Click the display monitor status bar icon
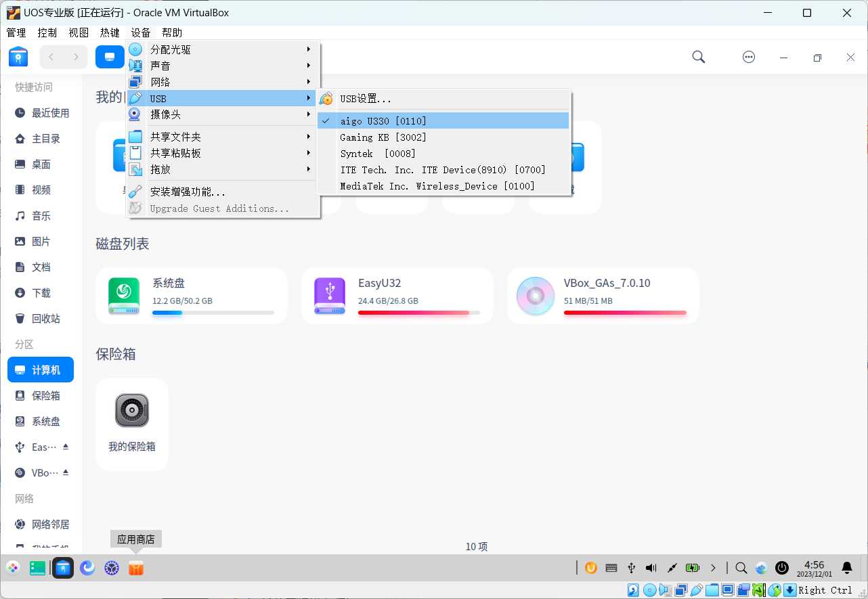This screenshot has width=868, height=599. 728,590
